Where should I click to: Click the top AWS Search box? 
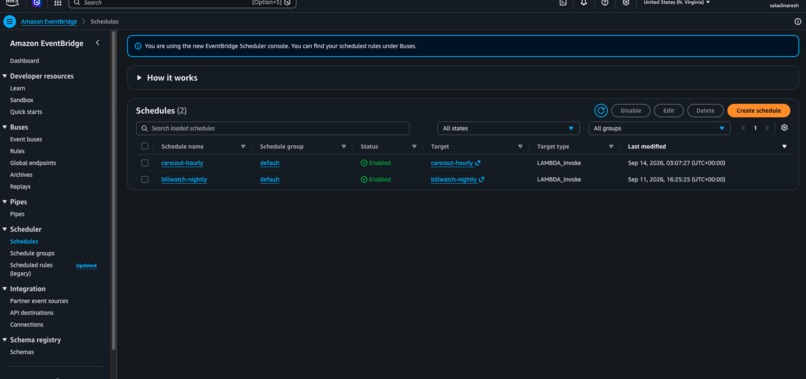182,3
